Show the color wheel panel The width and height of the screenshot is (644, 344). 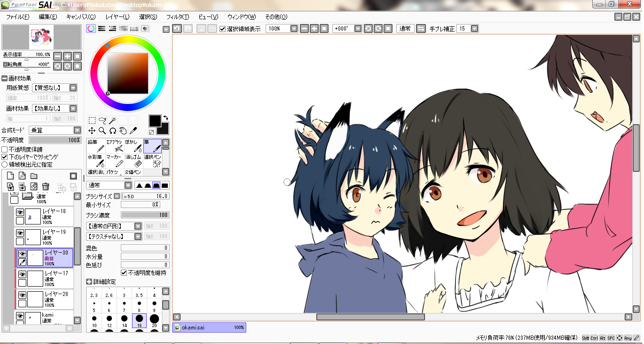click(91, 29)
